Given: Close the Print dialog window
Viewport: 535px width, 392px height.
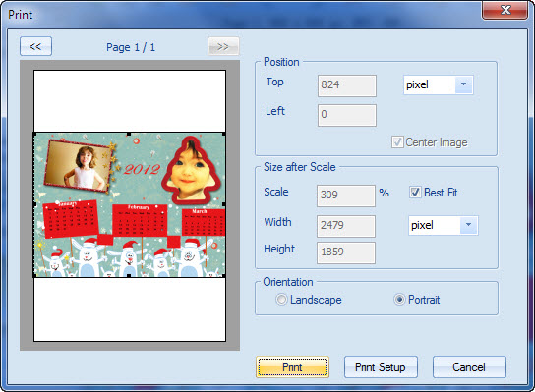Looking at the screenshot, I should (505, 10).
